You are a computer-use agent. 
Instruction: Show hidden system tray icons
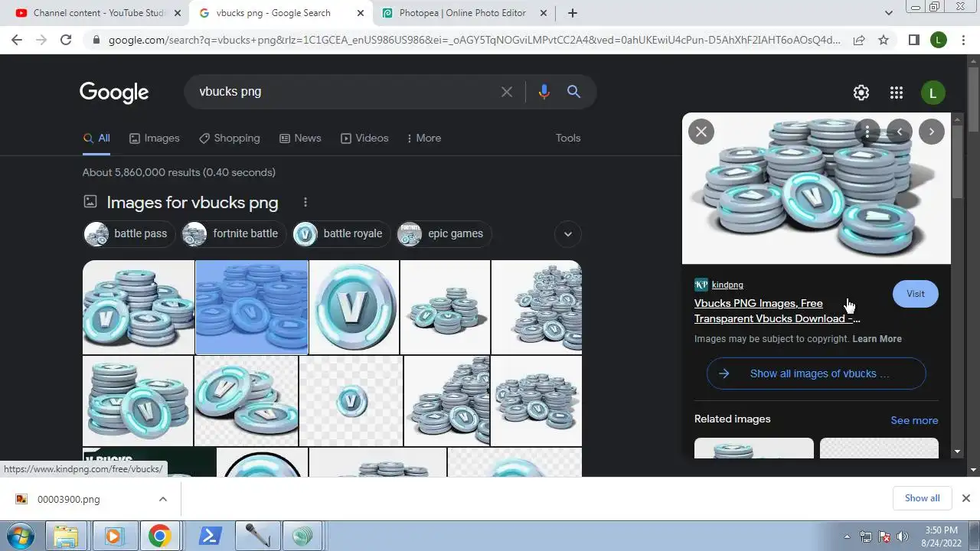point(847,536)
